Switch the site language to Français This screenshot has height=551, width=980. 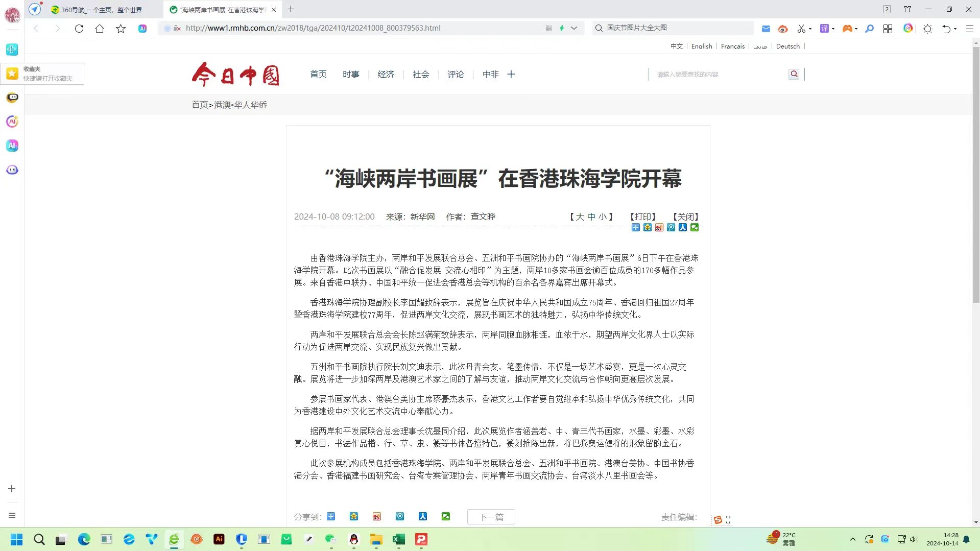point(733,46)
